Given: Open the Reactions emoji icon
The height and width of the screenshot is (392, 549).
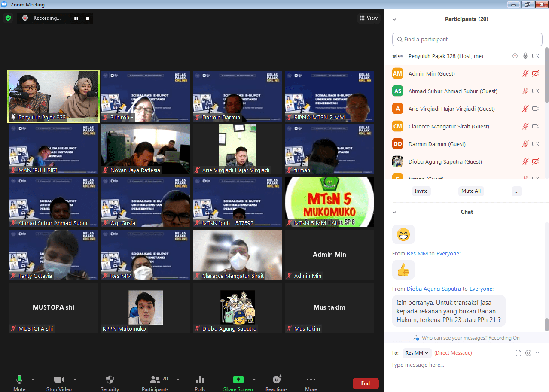Looking at the screenshot, I should coord(277,380).
